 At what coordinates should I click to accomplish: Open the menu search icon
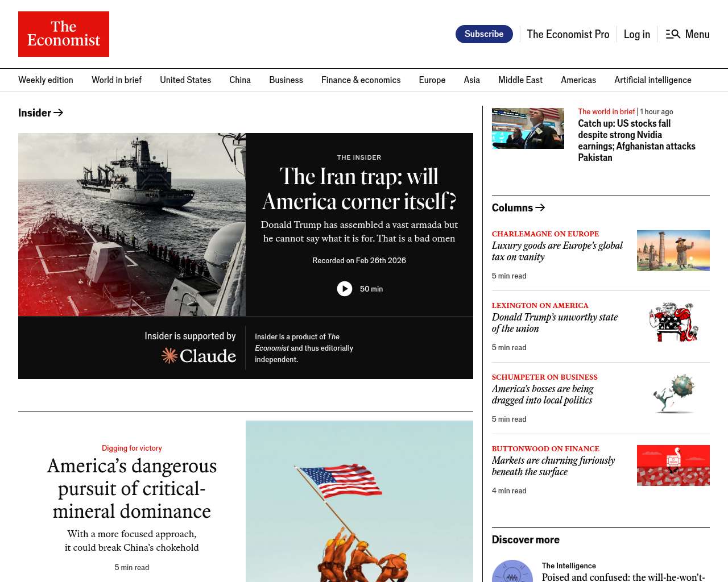click(673, 34)
